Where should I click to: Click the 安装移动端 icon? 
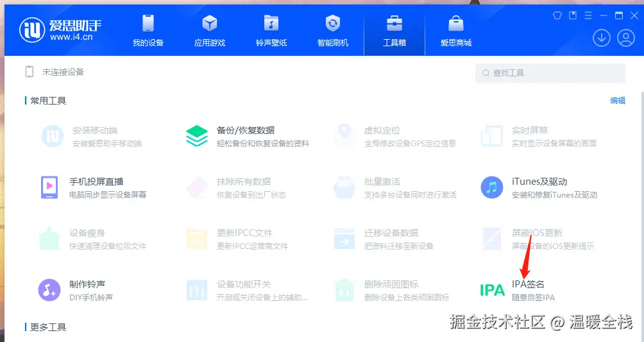coord(53,136)
